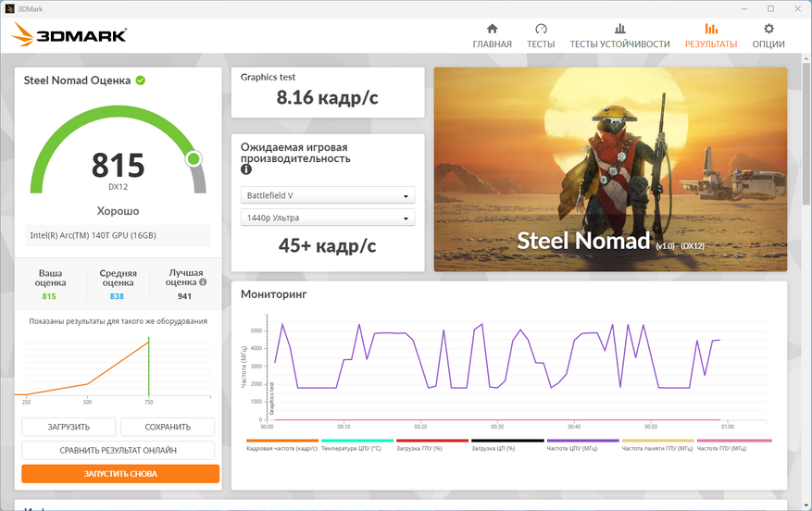Screen dimensions: 812x511
Task: Switch to the ТЕСТЫ УСТОЙЧИВОСТИ tab
Action: click(x=619, y=44)
